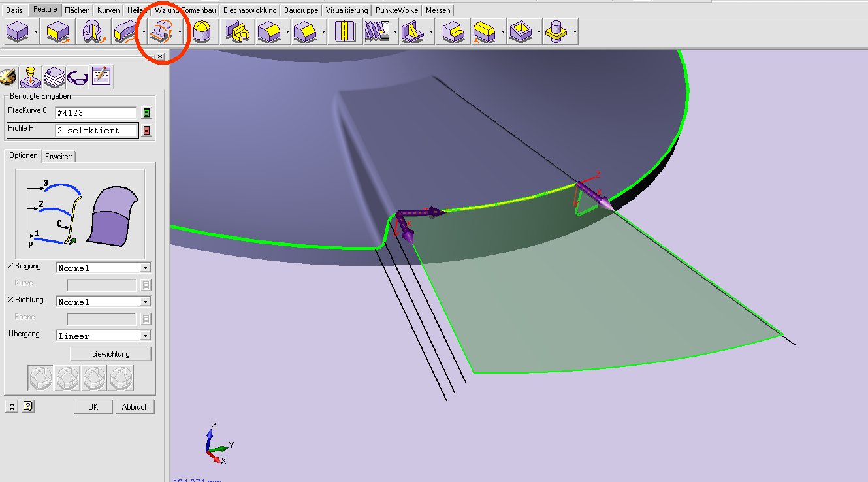Screen dimensions: 868x482
Task: Confirm with the OK button
Action: tap(93, 406)
